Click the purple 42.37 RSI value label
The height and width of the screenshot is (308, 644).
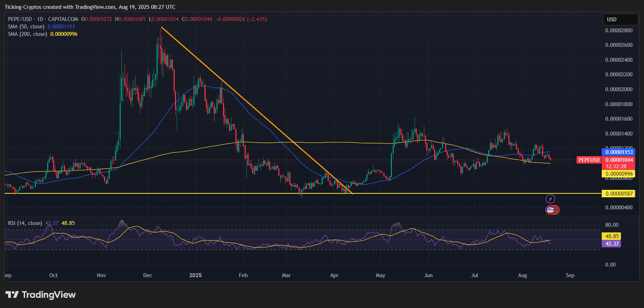click(611, 244)
